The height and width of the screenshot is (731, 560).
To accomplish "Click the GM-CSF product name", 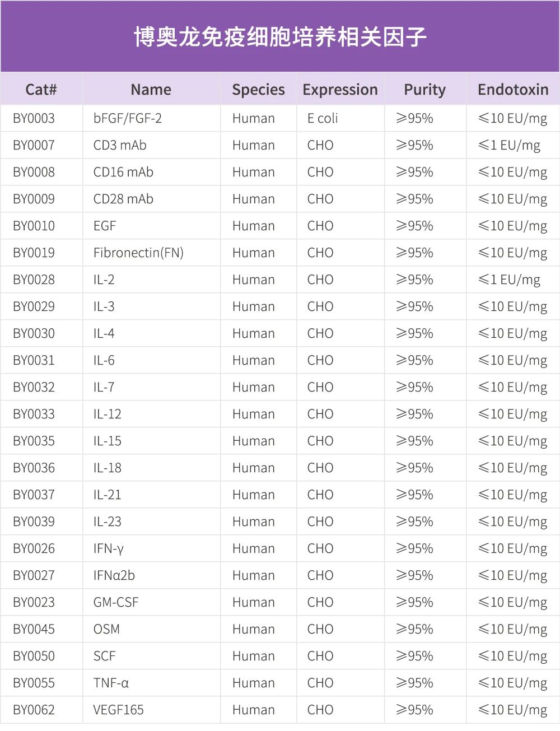I will coord(116,602).
